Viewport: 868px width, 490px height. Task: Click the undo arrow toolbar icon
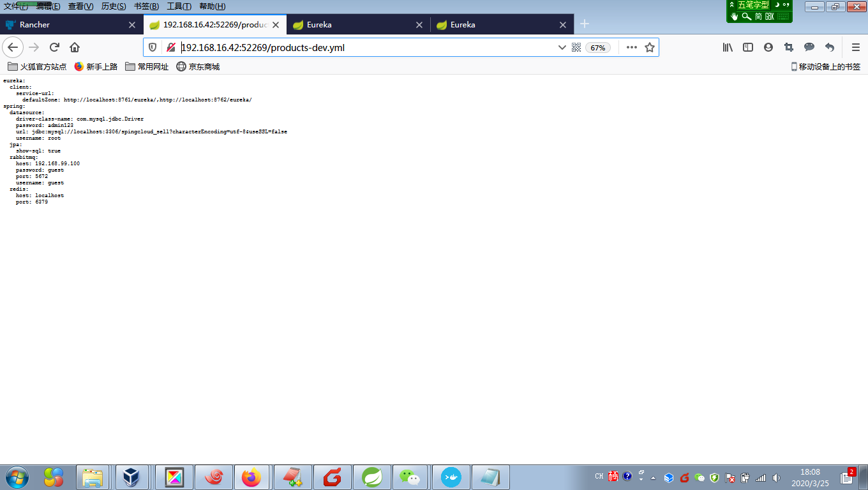pyautogui.click(x=830, y=47)
